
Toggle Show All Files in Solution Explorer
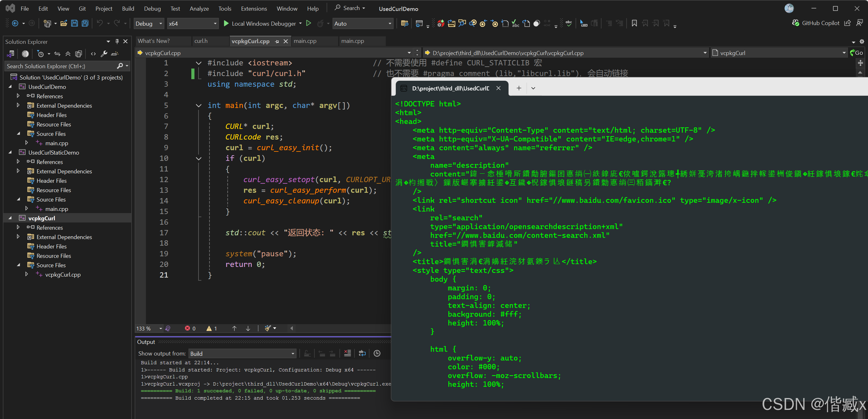(x=79, y=54)
